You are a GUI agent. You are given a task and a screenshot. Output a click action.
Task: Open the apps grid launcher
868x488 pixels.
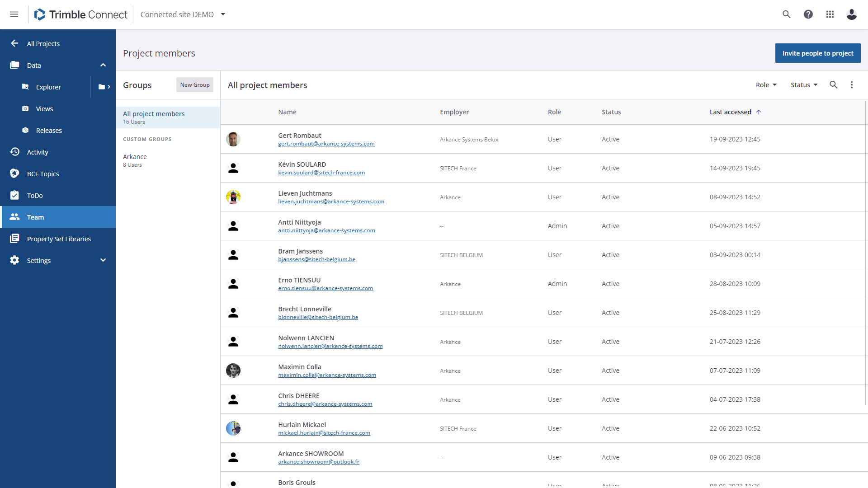click(830, 14)
